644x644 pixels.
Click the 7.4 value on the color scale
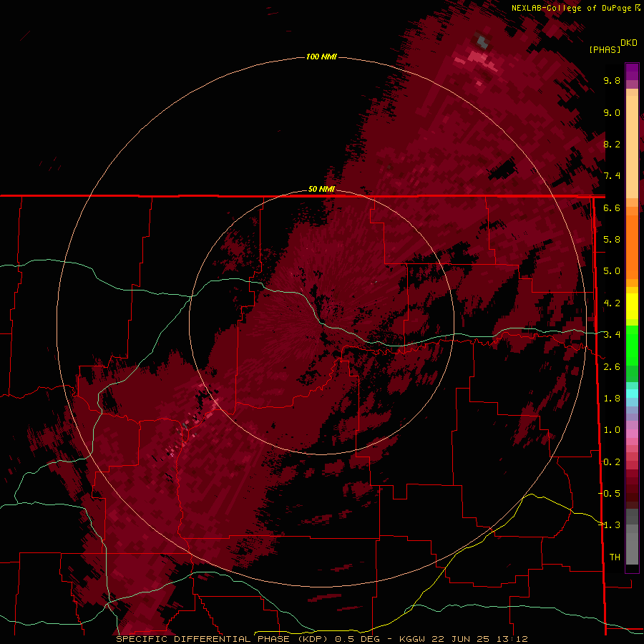612,176
